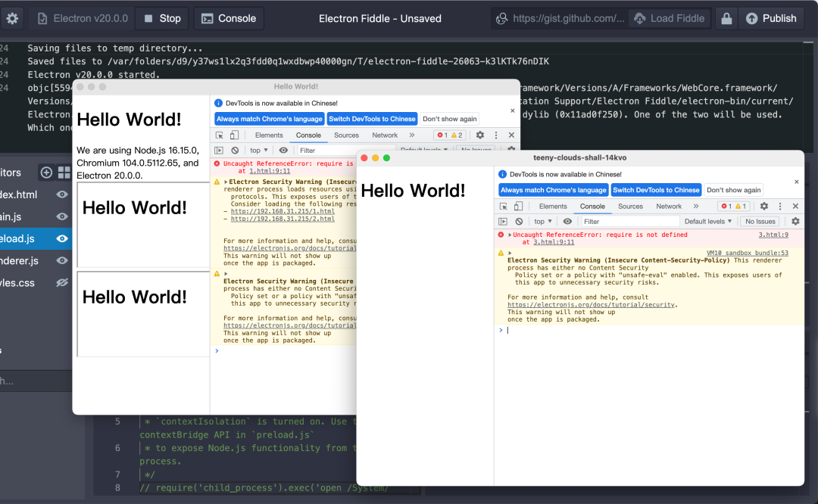The width and height of the screenshot is (818, 504).
Task: Select main.js in the editors list
Action: [x=11, y=216]
